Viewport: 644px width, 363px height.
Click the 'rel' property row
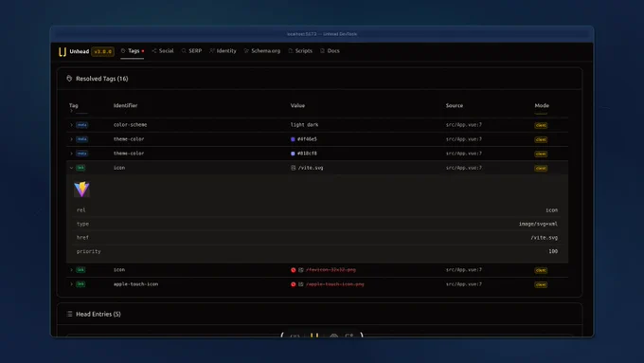click(317, 210)
